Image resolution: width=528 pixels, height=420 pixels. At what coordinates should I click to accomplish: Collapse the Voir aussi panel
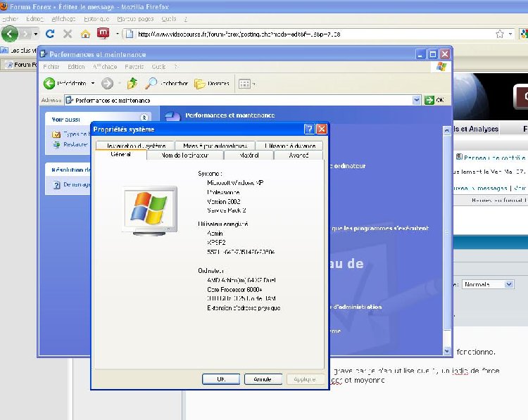(145, 118)
